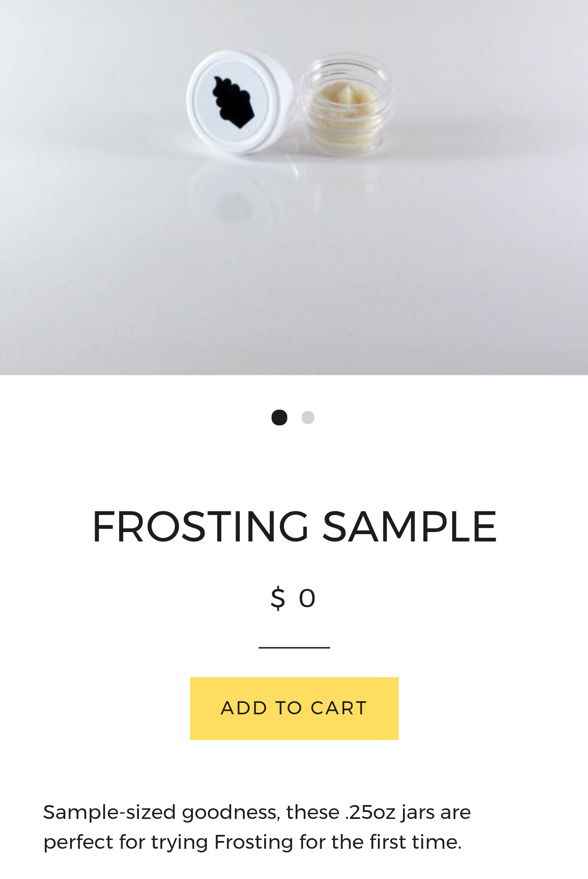
Task: Add the Frosting Sample to cart
Action: pos(294,708)
